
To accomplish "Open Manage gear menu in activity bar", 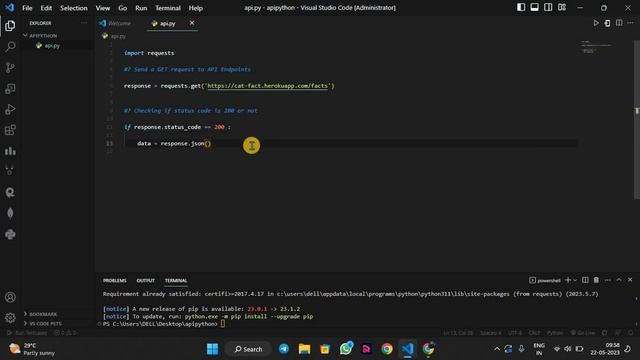I will (x=10, y=318).
